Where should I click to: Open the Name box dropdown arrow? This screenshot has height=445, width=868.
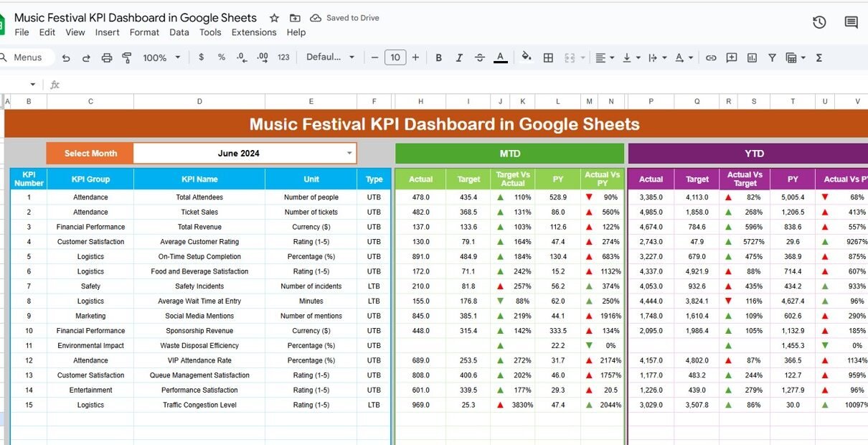(32, 85)
